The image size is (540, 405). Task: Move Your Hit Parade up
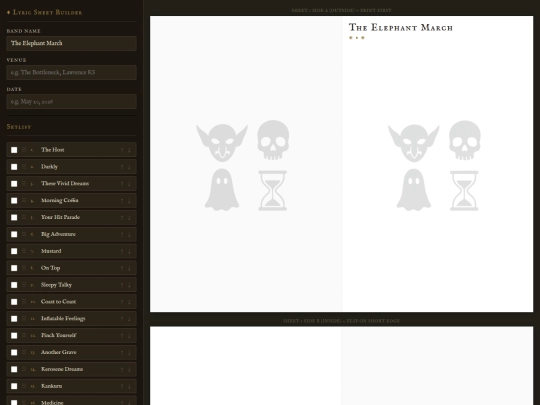pos(122,217)
